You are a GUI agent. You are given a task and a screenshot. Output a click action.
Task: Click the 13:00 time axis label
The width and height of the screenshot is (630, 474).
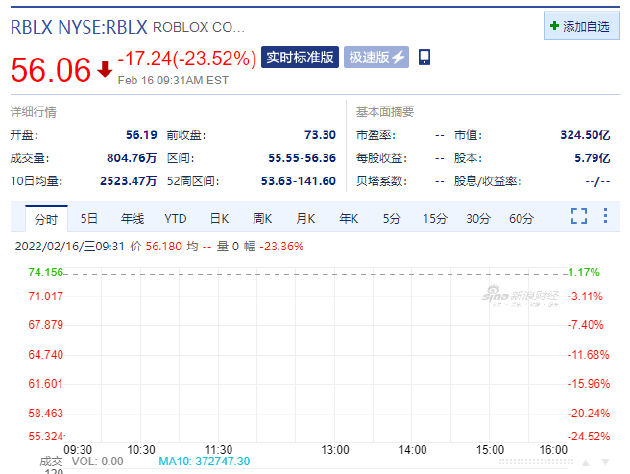(335, 449)
